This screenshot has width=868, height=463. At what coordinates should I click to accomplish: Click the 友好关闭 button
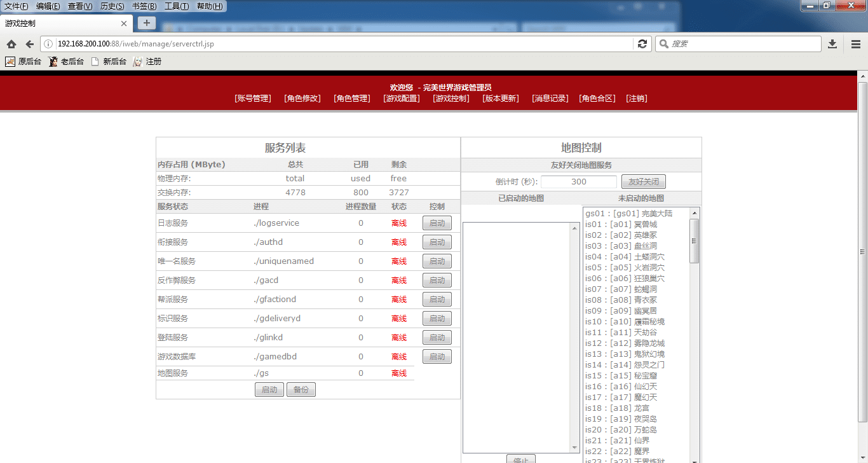pos(643,182)
